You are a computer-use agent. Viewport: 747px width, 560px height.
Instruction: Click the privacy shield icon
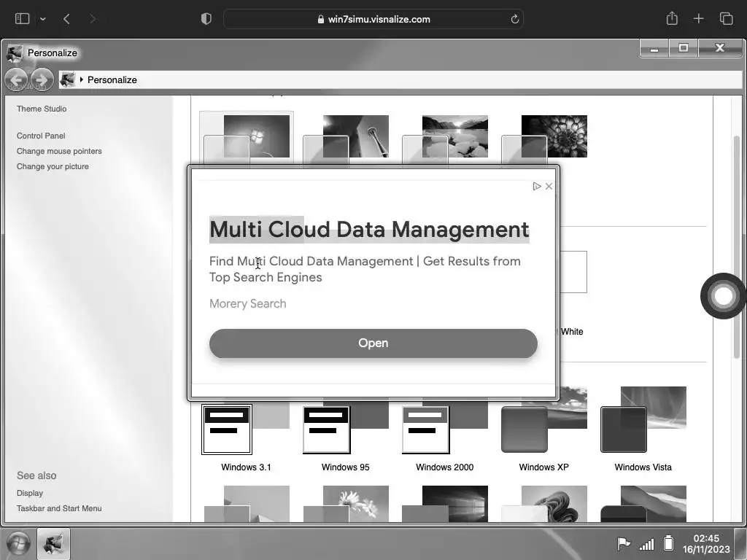206,18
